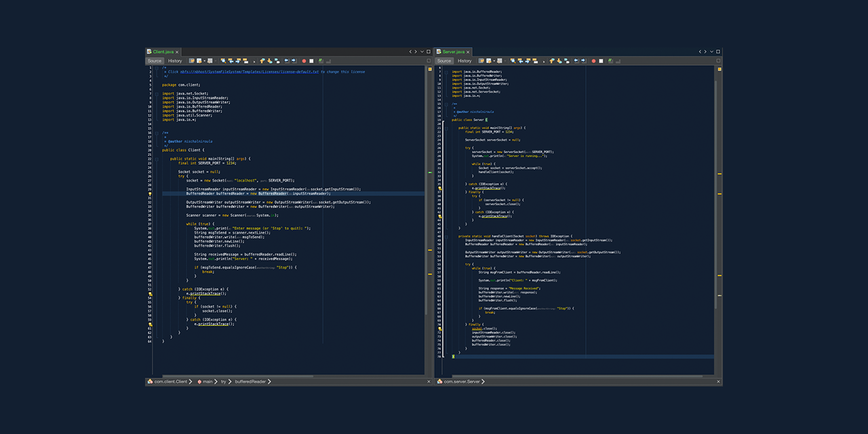Toggle Highlight Search in Server.java toolbar
Viewport: 868px width, 434px height.
[535, 60]
